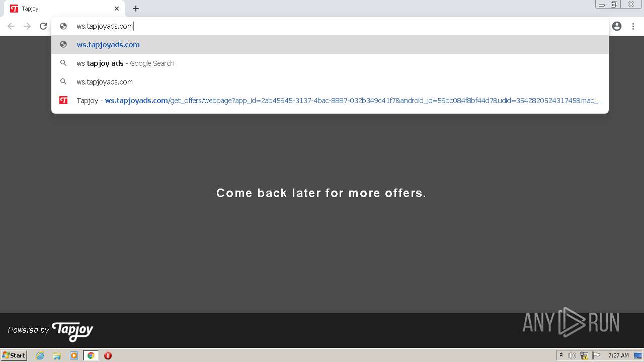Viewport: 644px width, 362px height.
Task: Click the browser Back arrow
Action: point(11,26)
